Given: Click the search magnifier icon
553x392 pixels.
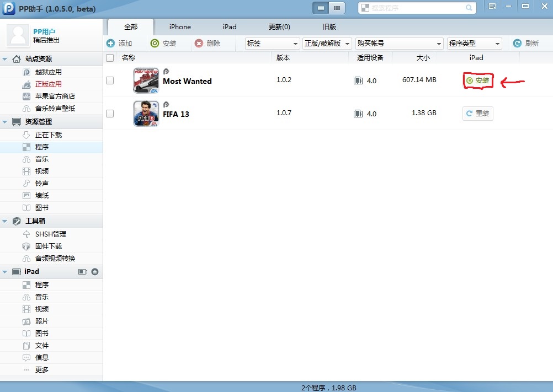Looking at the screenshot, I should coord(469,8).
